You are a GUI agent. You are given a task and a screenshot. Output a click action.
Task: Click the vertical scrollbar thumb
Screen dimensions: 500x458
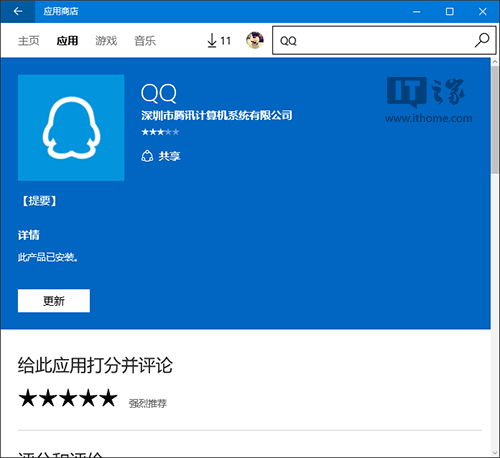[495, 120]
